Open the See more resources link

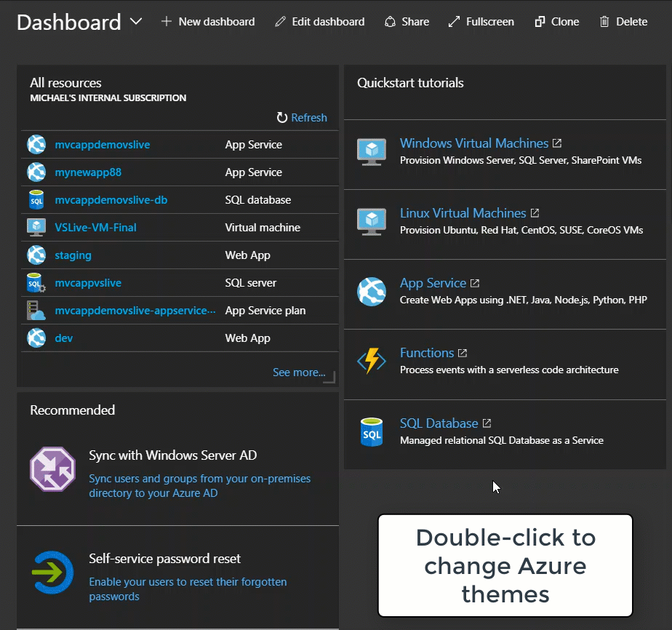point(299,372)
